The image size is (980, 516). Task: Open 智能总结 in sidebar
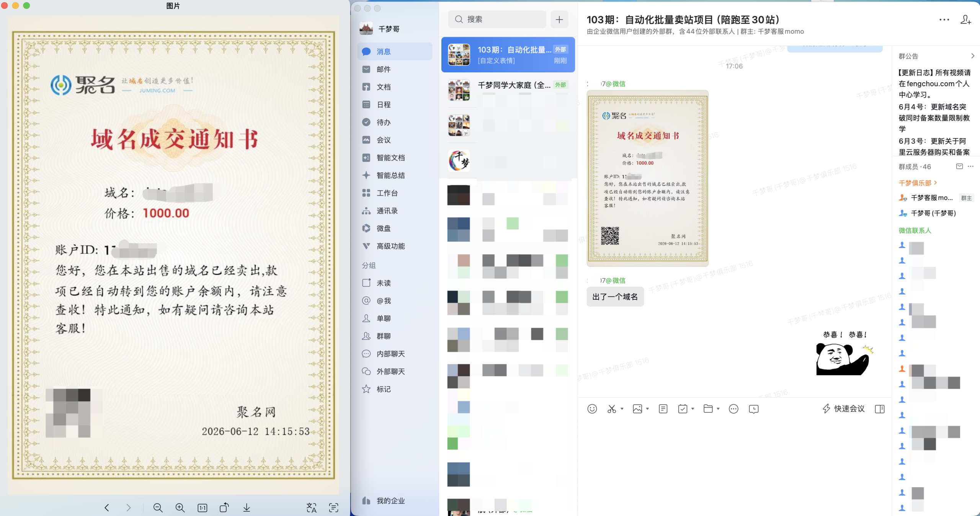[x=395, y=175]
